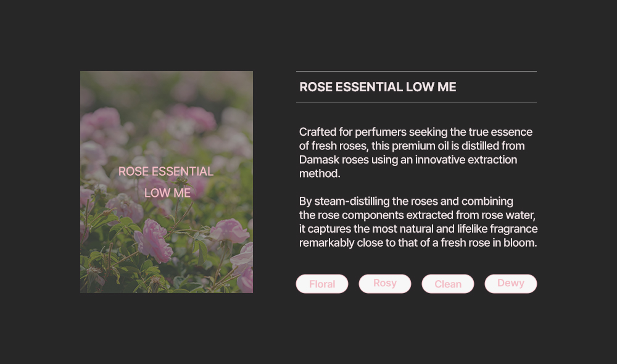
Task: Click the 'By steam-distilling the roses' paragraph
Action: pyautogui.click(x=418, y=222)
